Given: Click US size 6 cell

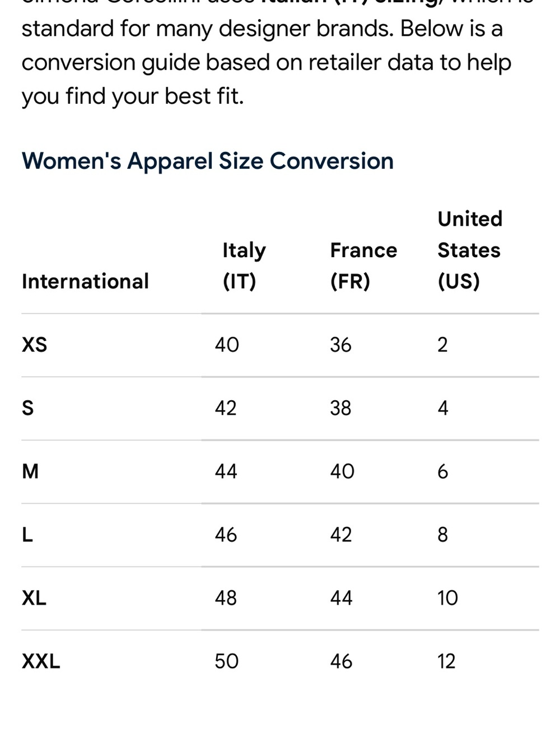Looking at the screenshot, I should point(442,471).
